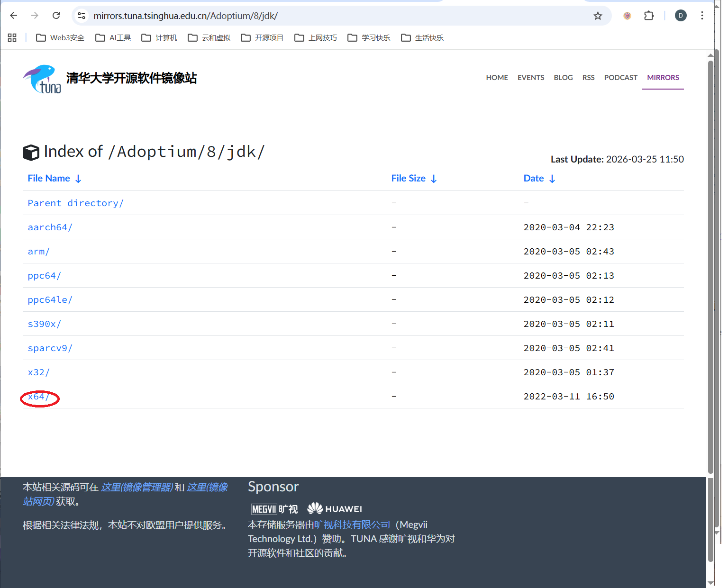Screen dimensions: 728x588
Task: Bookmark page using star icon
Action: [x=598, y=16]
